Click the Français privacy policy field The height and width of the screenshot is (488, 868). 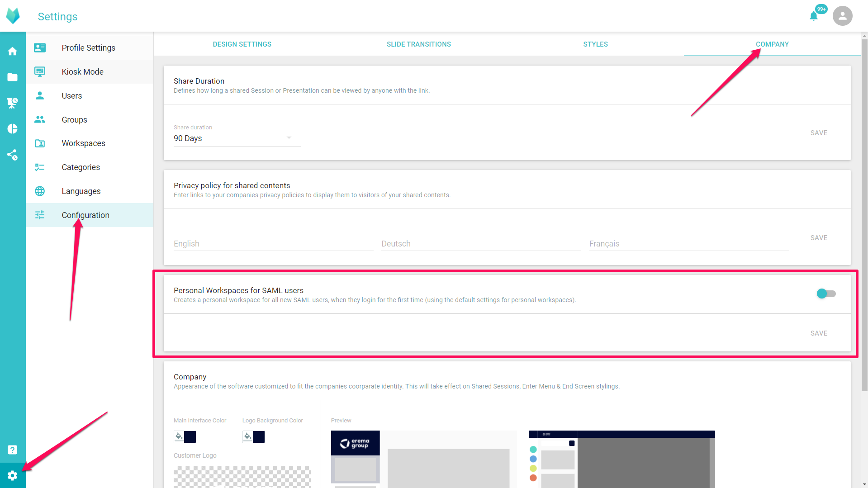[x=689, y=244]
